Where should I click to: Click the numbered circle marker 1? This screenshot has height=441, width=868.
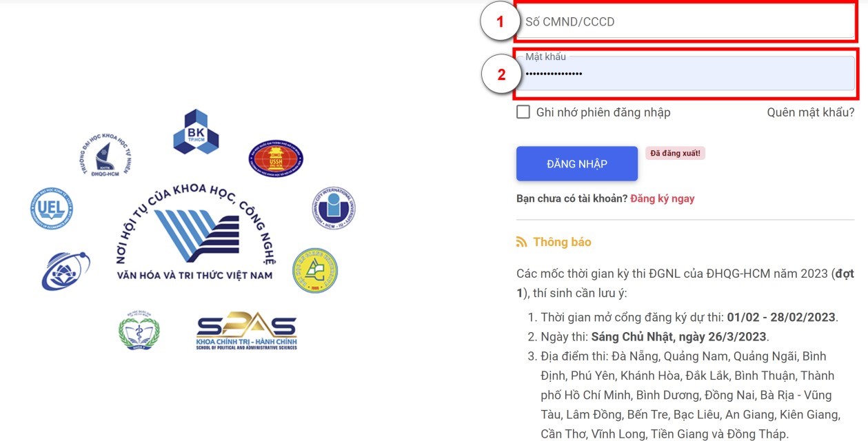point(500,22)
